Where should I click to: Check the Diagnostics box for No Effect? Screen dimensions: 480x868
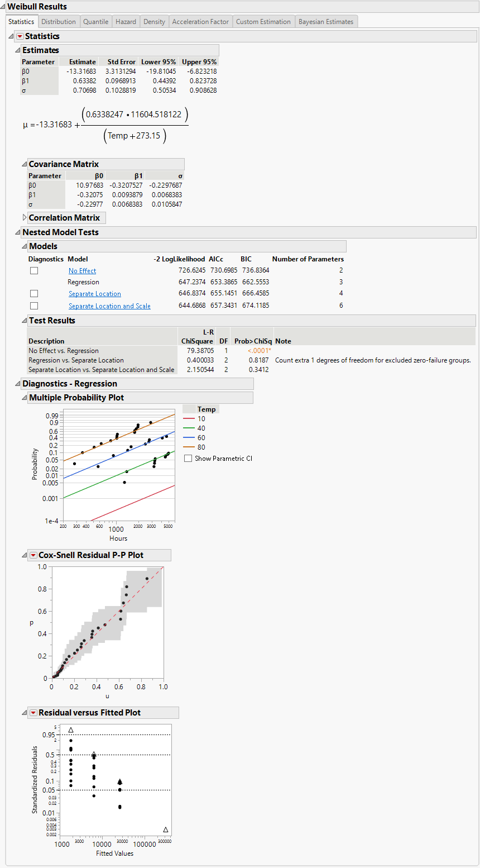pyautogui.click(x=33, y=270)
